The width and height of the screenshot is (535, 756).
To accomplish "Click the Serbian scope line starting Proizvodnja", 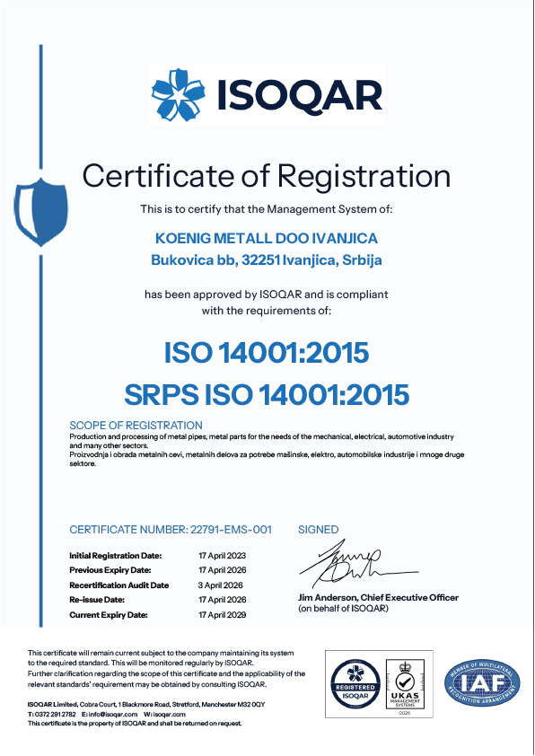I will tap(267, 459).
